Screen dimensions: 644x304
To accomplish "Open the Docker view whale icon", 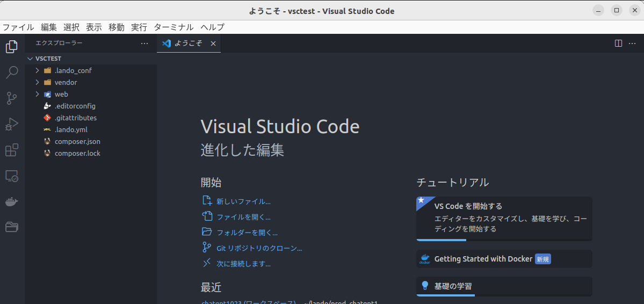I will point(11,202).
